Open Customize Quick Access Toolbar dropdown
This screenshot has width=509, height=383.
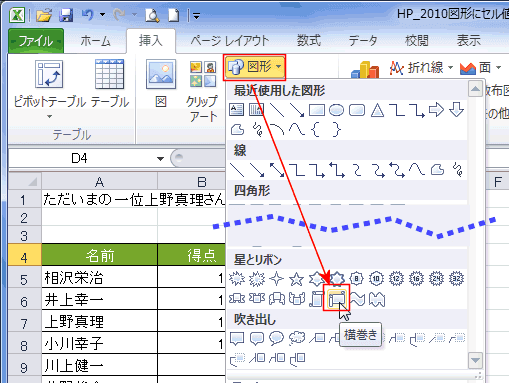coord(196,15)
